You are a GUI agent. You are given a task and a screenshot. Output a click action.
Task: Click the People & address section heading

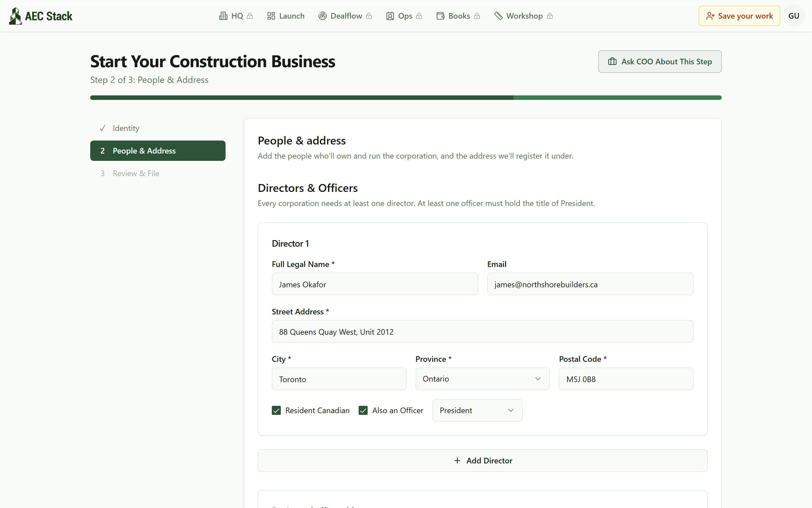click(x=302, y=141)
